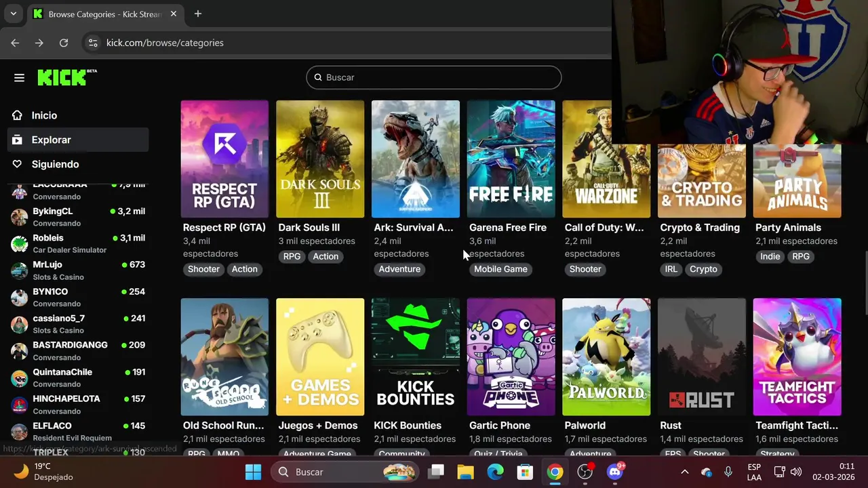
Task: Click the Gartic Phone title link
Action: [500, 426]
